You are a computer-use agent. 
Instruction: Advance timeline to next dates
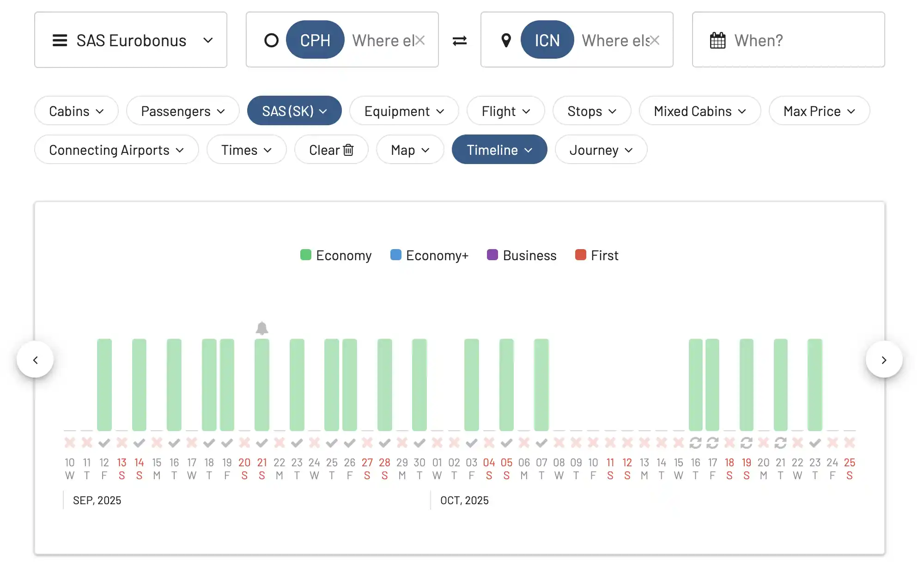(x=884, y=360)
